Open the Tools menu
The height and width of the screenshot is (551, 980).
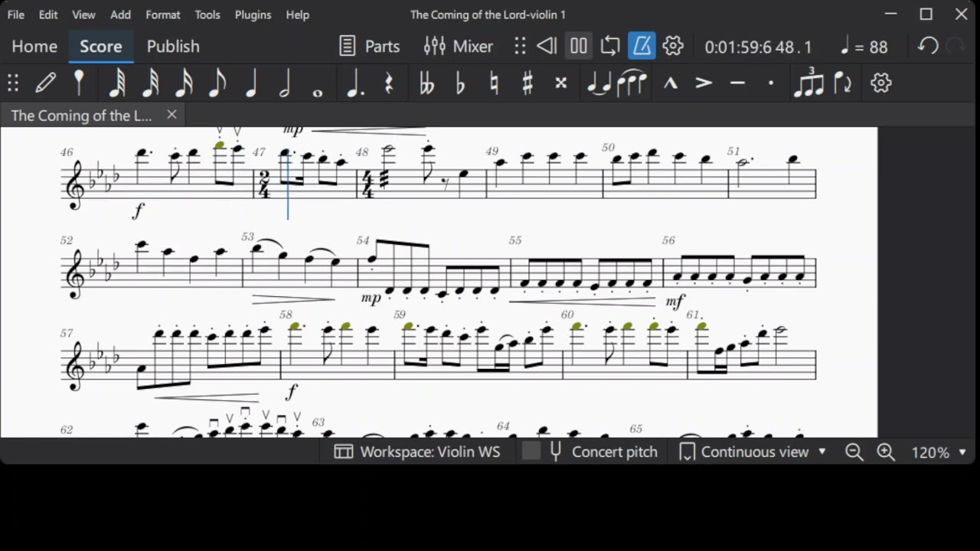click(207, 15)
